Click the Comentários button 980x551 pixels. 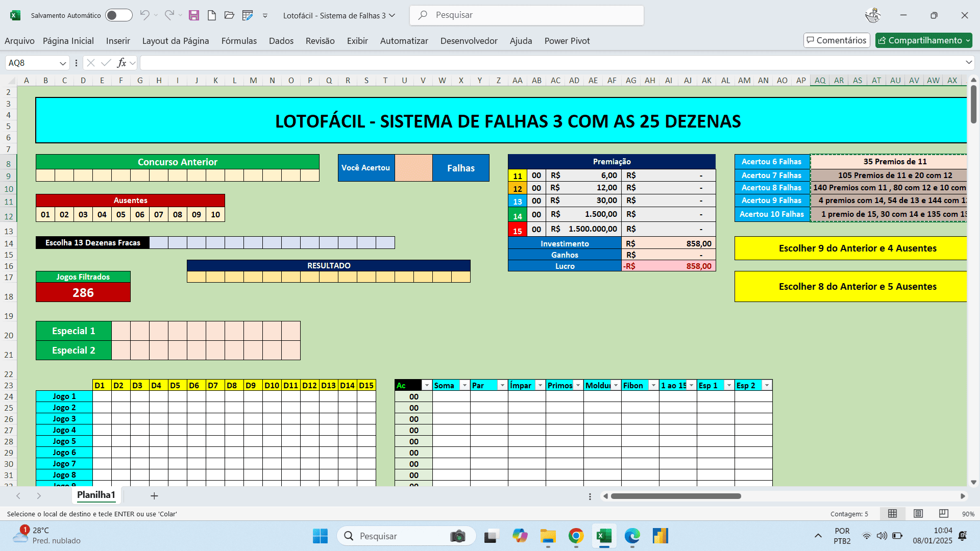pos(837,40)
